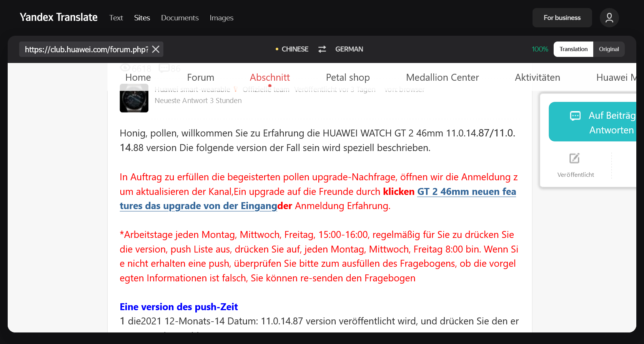Open the Images tab
644x344 pixels.
(x=221, y=18)
